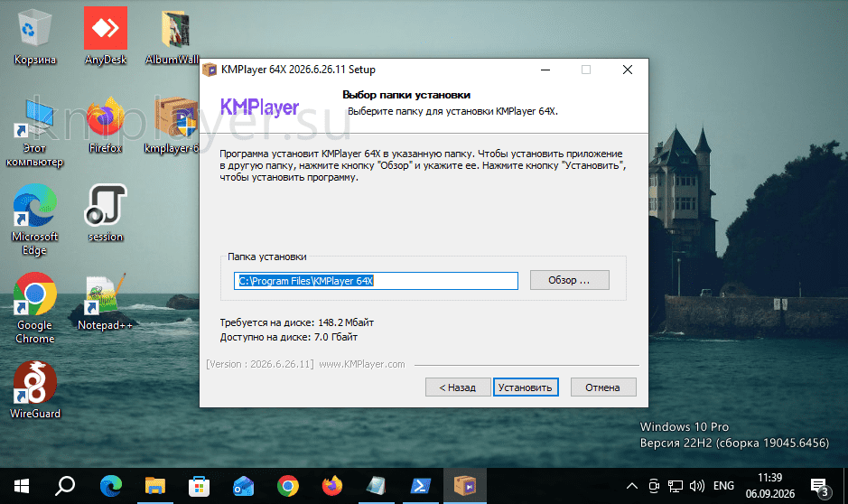The height and width of the screenshot is (504, 848).
Task: Open the notification center icon
Action: point(820,486)
